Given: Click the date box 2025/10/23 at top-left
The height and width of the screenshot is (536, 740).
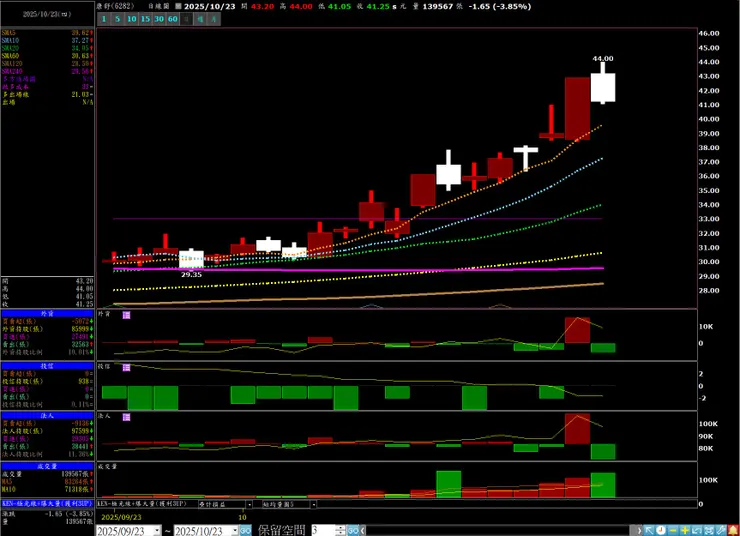Looking at the screenshot, I should 47,14.
